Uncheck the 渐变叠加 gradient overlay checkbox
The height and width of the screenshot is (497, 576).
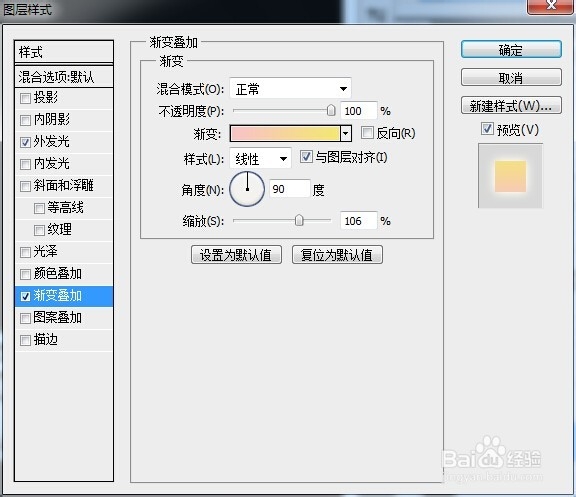pyautogui.click(x=25, y=296)
